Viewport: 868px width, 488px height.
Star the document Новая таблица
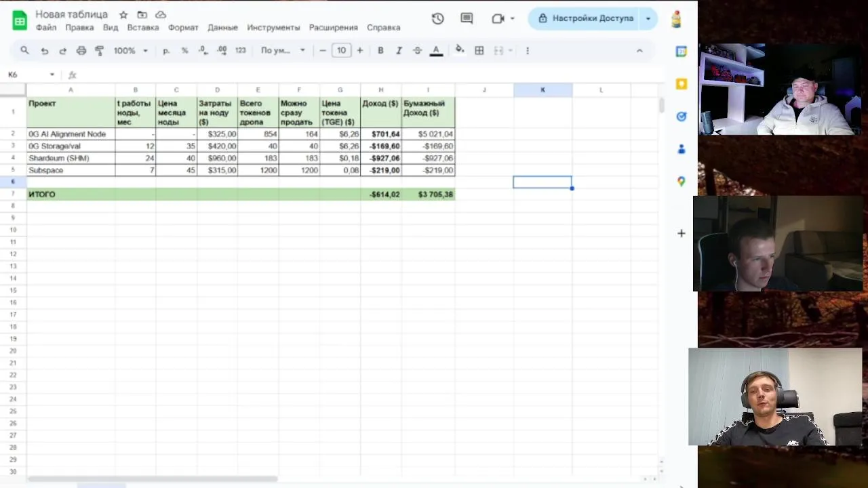tap(123, 15)
